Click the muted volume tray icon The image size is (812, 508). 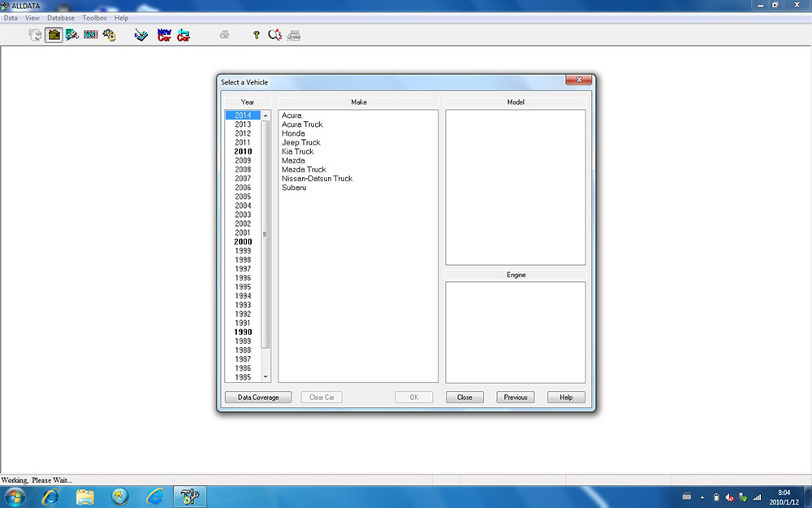729,497
